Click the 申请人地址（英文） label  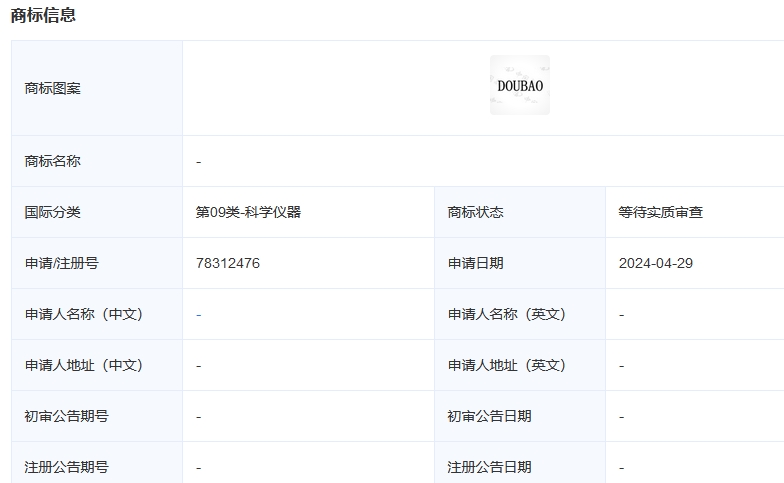point(507,365)
